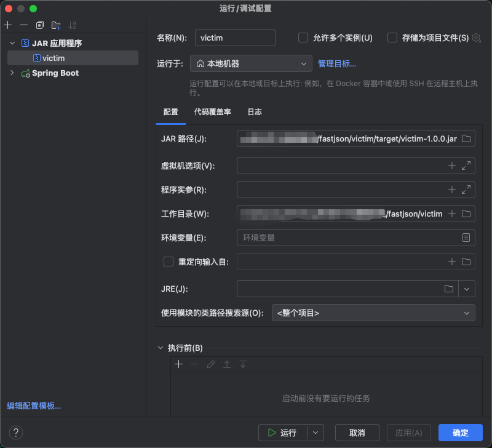Insert macro in working directory field
492x448 pixels.
(x=451, y=214)
